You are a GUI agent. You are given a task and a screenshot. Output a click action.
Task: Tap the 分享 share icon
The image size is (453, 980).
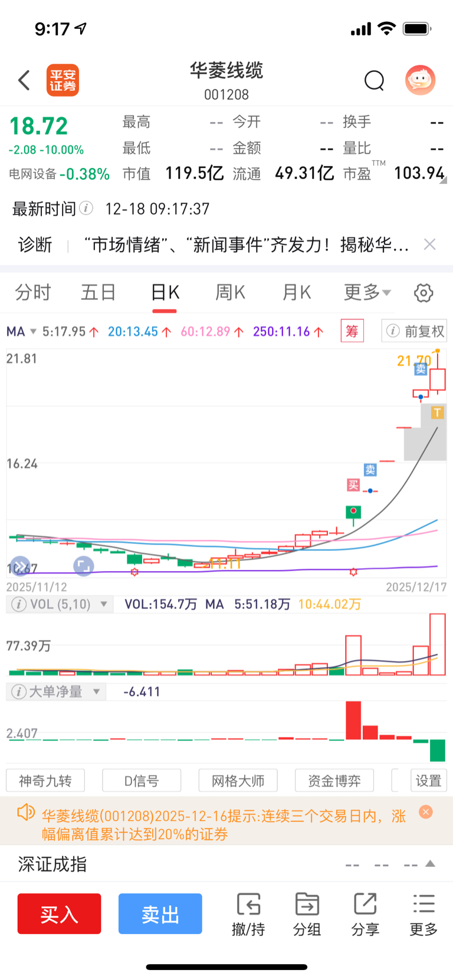click(x=365, y=914)
